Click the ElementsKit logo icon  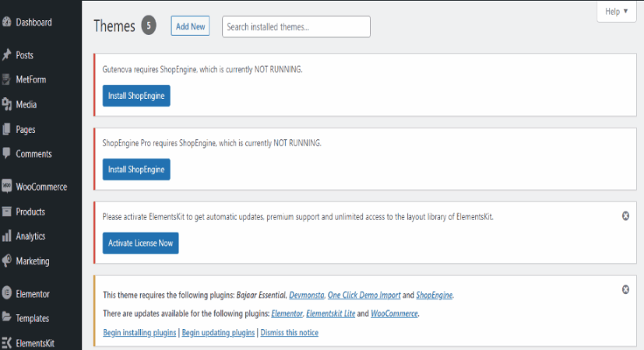pyautogui.click(x=6, y=343)
